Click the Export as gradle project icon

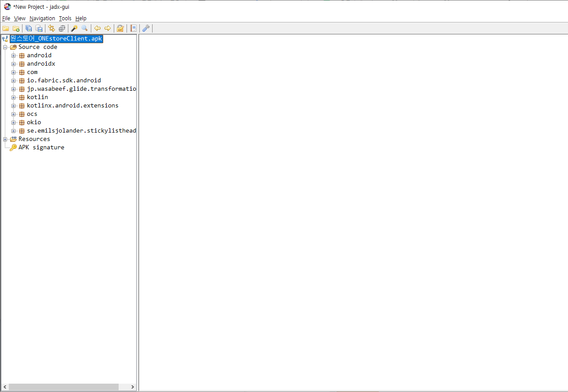pos(39,28)
